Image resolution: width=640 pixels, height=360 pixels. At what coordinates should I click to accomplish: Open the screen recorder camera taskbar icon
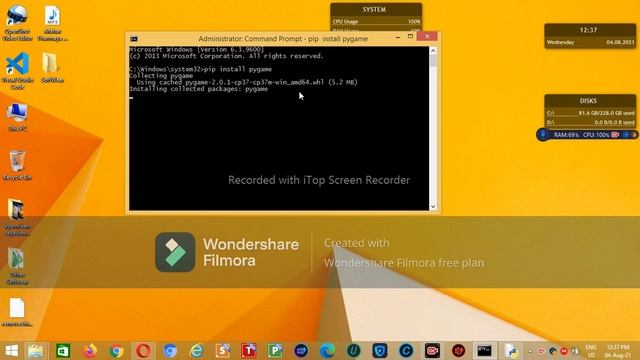432,351
